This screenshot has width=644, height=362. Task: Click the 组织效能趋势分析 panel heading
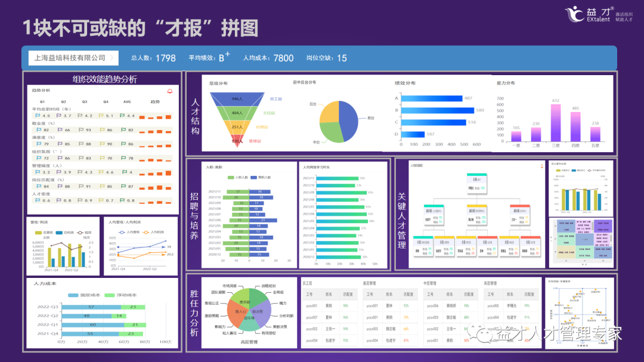point(105,79)
